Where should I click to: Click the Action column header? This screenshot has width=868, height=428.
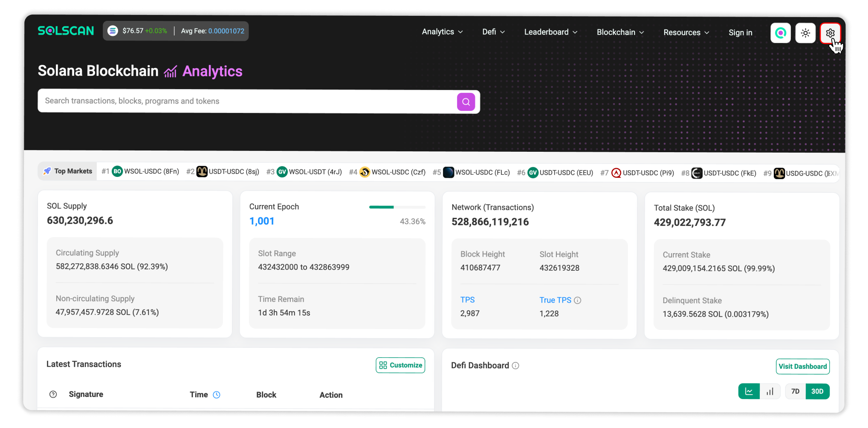coord(331,395)
